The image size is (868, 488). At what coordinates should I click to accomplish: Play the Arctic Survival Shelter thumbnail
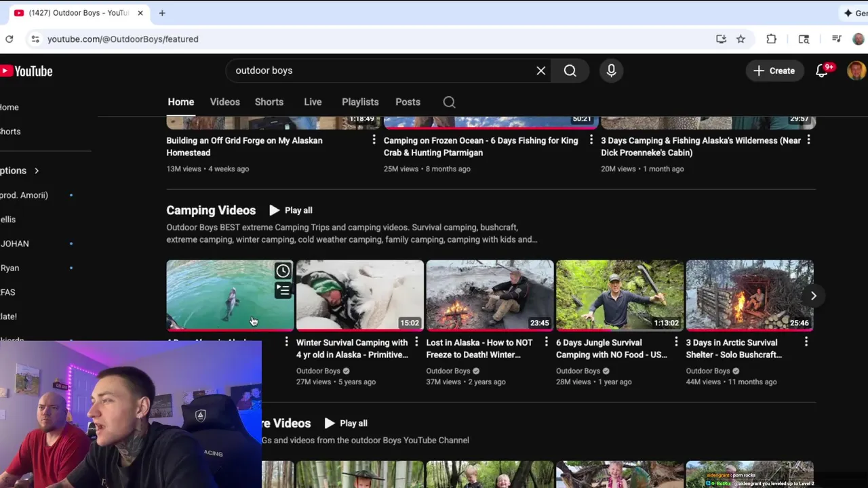coord(749,296)
